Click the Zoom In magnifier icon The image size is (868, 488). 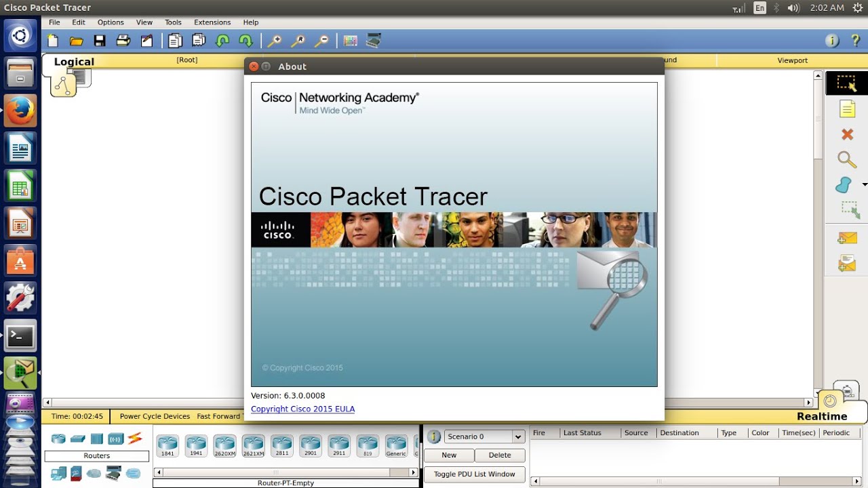click(x=274, y=41)
